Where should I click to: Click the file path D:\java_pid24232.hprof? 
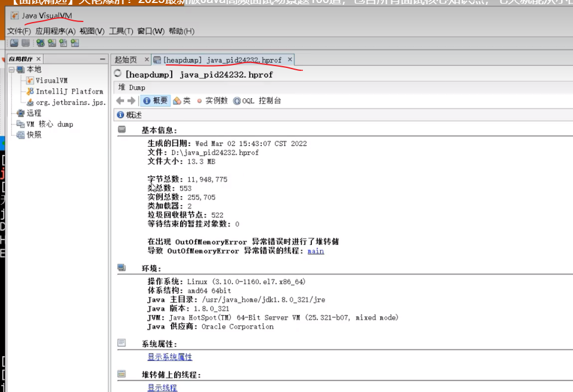pos(215,153)
